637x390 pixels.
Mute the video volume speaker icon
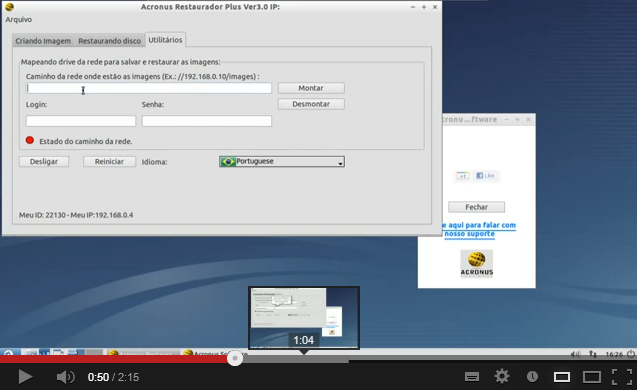coord(65,377)
